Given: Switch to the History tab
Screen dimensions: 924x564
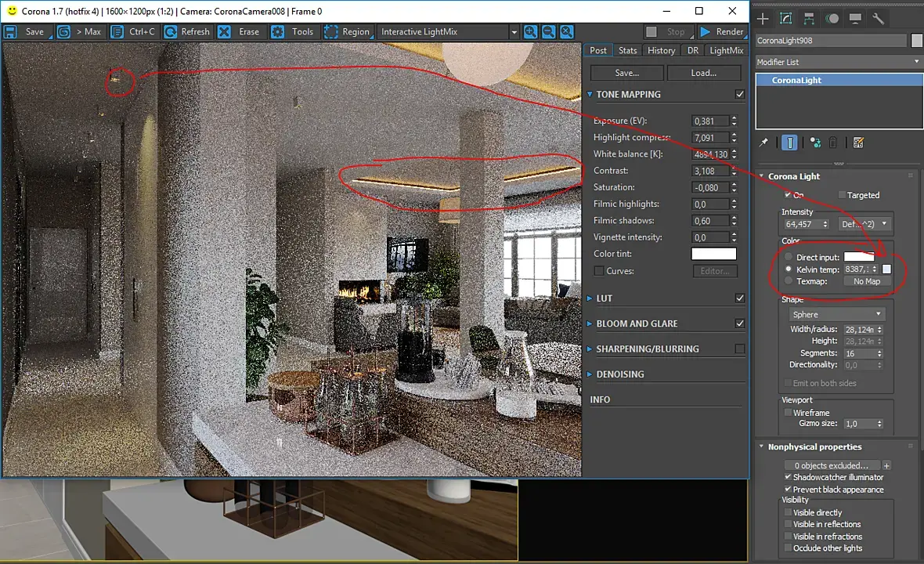Looking at the screenshot, I should 661,51.
